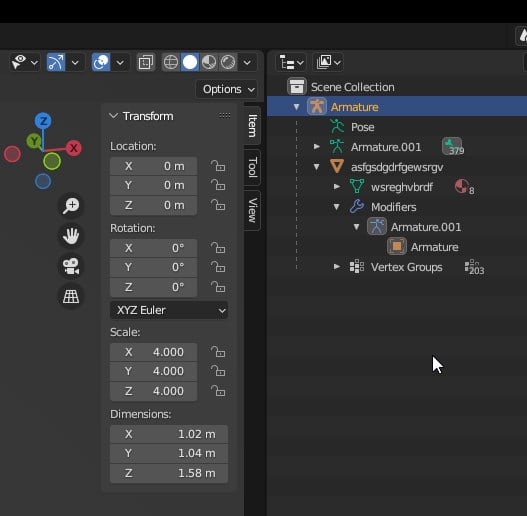Open the View sidebar tab
This screenshot has height=516, width=527.
click(252, 210)
